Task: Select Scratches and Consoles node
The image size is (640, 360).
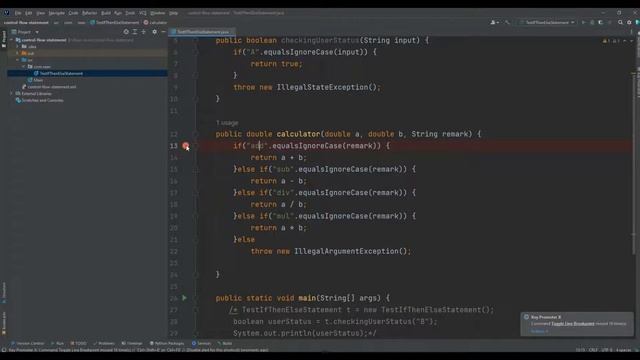Action: coord(42,100)
